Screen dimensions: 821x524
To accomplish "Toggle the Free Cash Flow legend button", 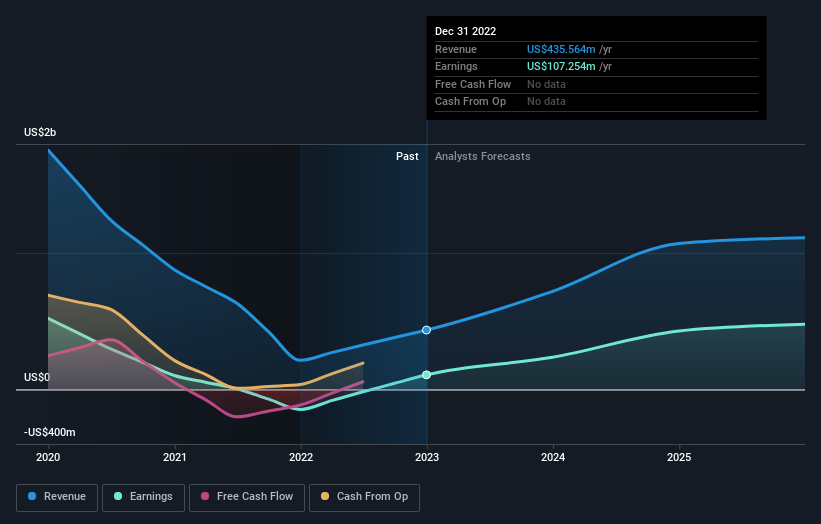I will (x=247, y=497).
